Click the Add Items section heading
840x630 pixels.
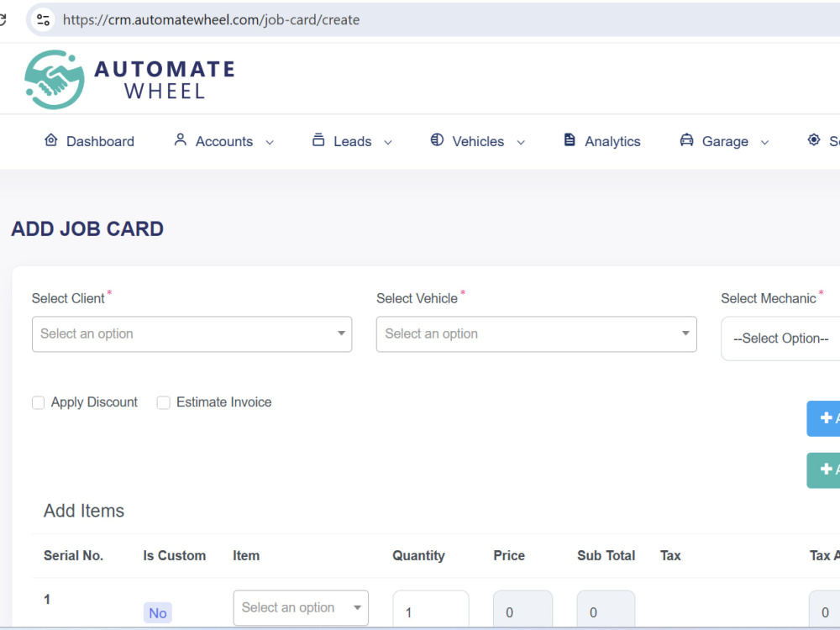coord(83,511)
